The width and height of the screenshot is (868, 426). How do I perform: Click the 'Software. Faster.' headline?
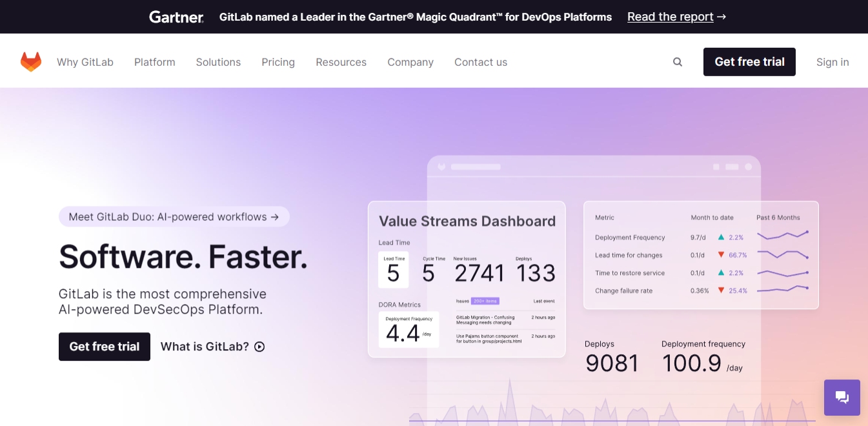(x=183, y=256)
